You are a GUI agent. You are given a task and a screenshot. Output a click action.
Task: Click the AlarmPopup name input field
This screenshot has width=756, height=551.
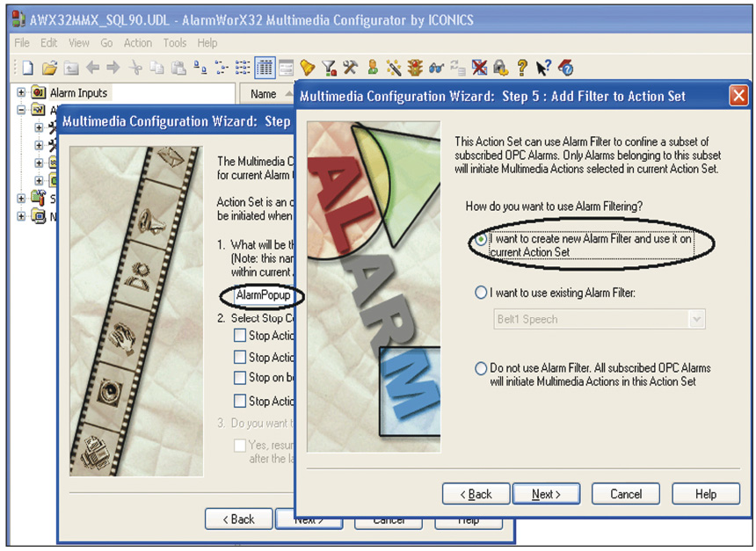[x=263, y=295]
